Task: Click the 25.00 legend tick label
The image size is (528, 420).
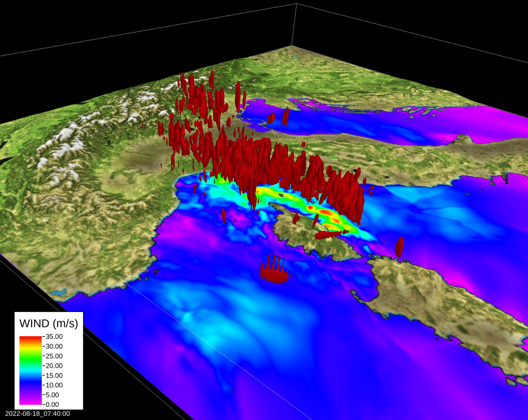Action: point(54,356)
